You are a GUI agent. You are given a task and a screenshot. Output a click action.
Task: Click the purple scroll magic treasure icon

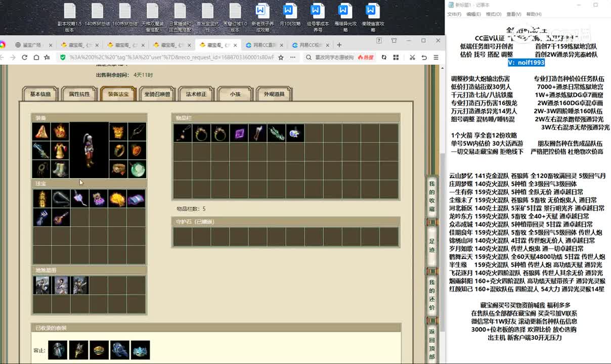click(x=136, y=199)
